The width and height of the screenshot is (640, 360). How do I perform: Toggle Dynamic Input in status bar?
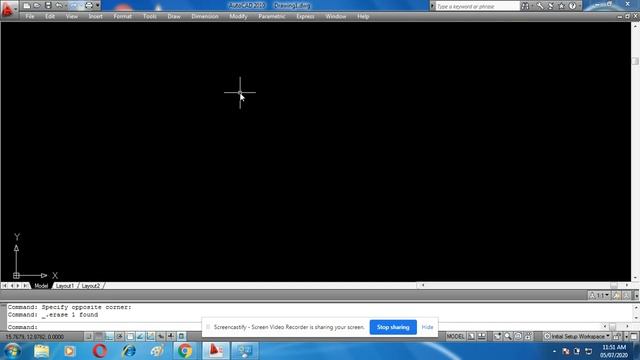(x=161, y=336)
